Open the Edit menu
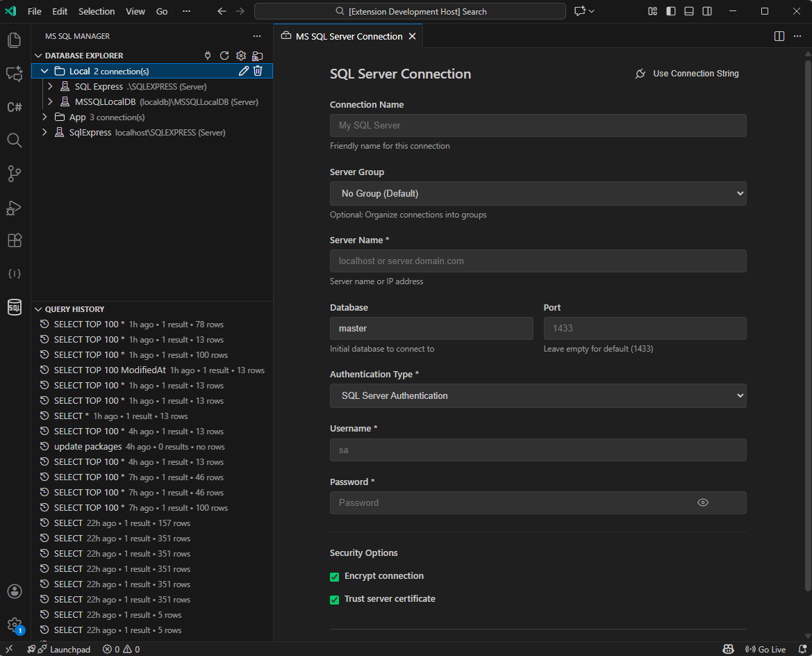The width and height of the screenshot is (812, 656). pos(60,11)
